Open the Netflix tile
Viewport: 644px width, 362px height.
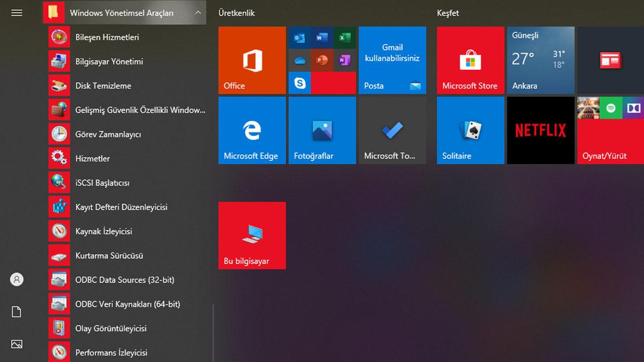click(540, 130)
